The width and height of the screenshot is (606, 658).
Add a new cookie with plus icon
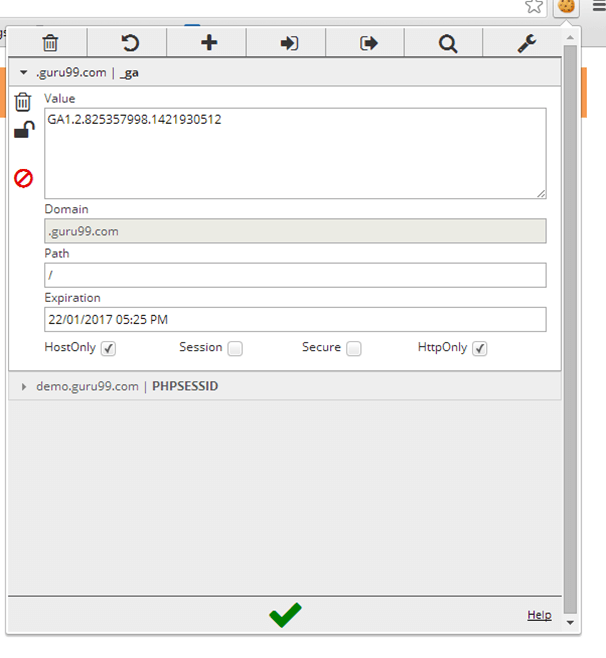coord(208,43)
